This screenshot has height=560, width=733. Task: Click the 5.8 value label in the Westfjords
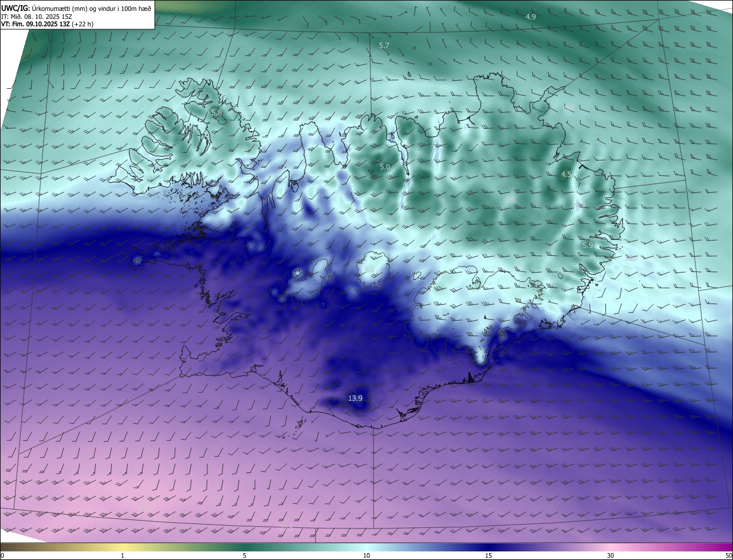(216, 113)
